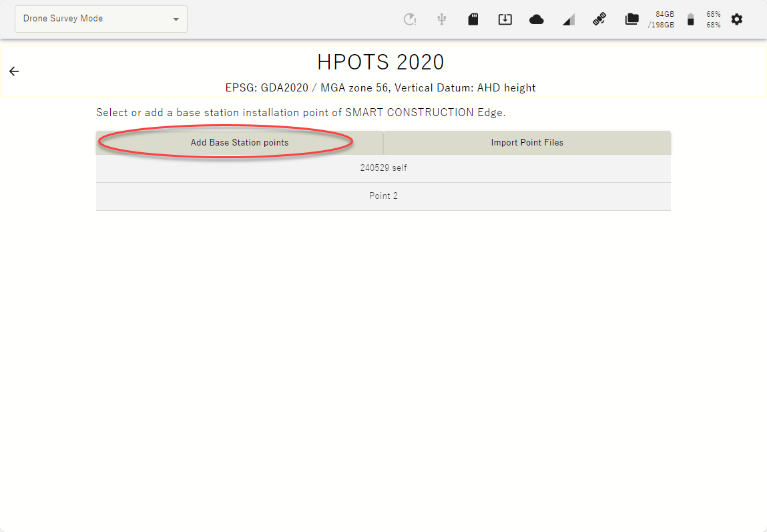Open the Drone Survey Mode dropdown
Viewport: 767px width, 532px height.
pyautogui.click(x=101, y=19)
